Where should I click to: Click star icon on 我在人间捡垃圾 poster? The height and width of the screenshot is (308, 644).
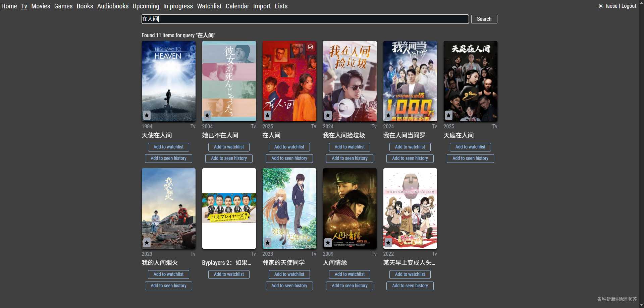pyautogui.click(x=328, y=115)
